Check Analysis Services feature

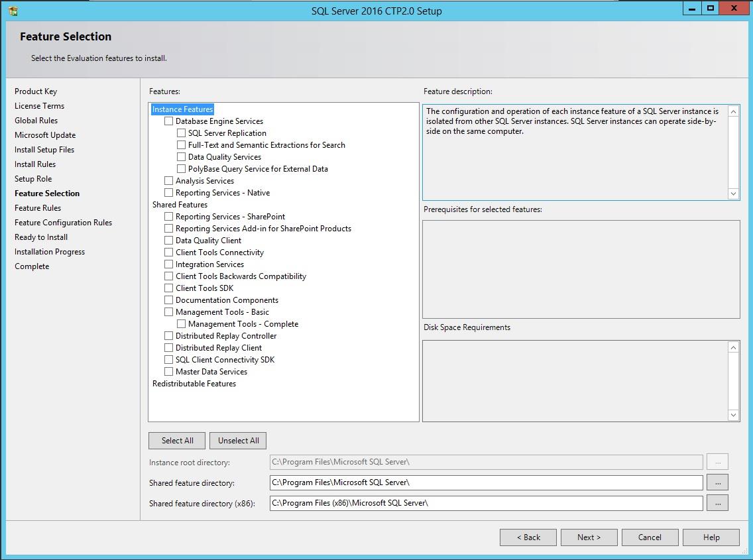pyautogui.click(x=168, y=180)
